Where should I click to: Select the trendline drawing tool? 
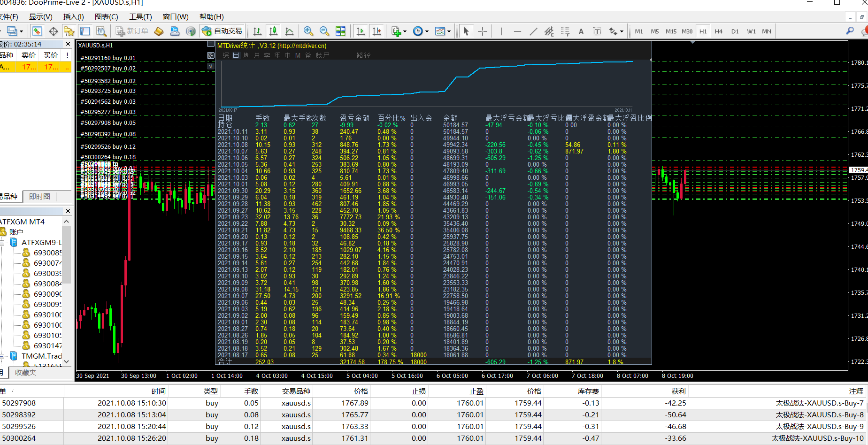coord(533,31)
